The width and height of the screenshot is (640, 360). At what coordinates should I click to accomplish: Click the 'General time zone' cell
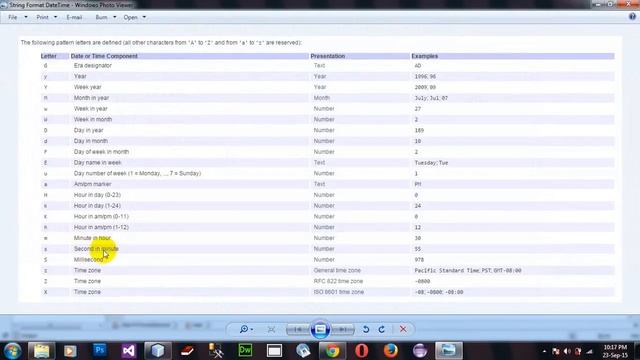[337, 270]
